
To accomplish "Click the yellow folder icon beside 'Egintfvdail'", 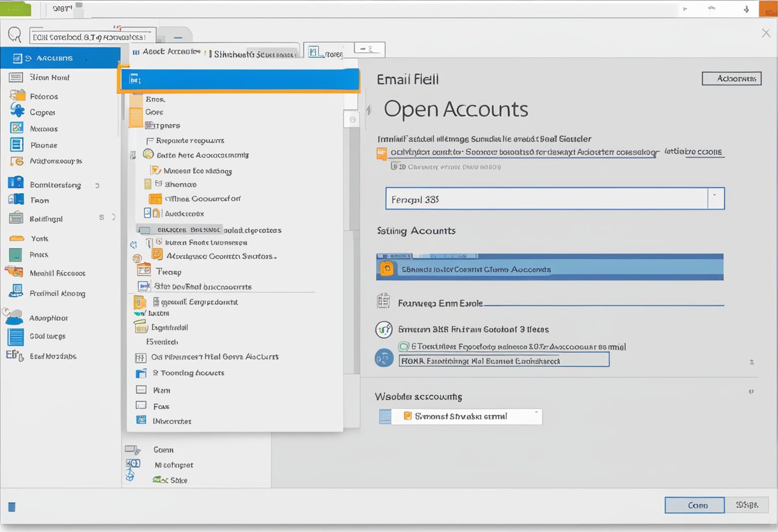I will (x=141, y=327).
